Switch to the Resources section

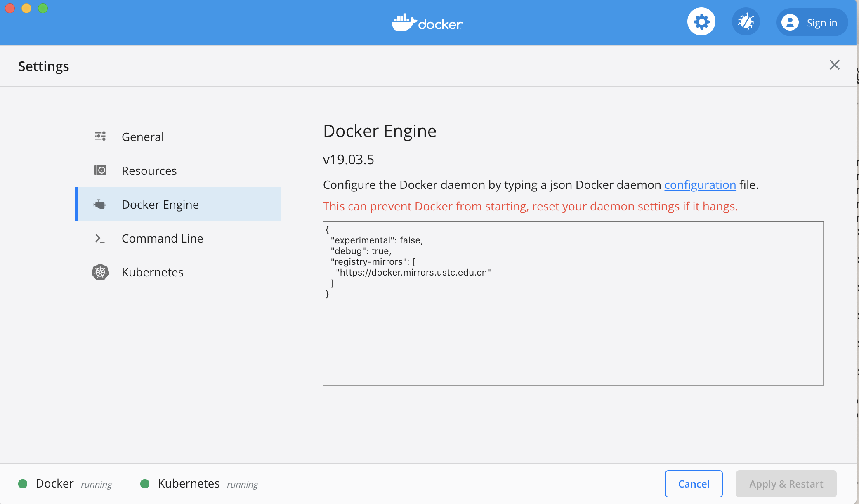149,171
